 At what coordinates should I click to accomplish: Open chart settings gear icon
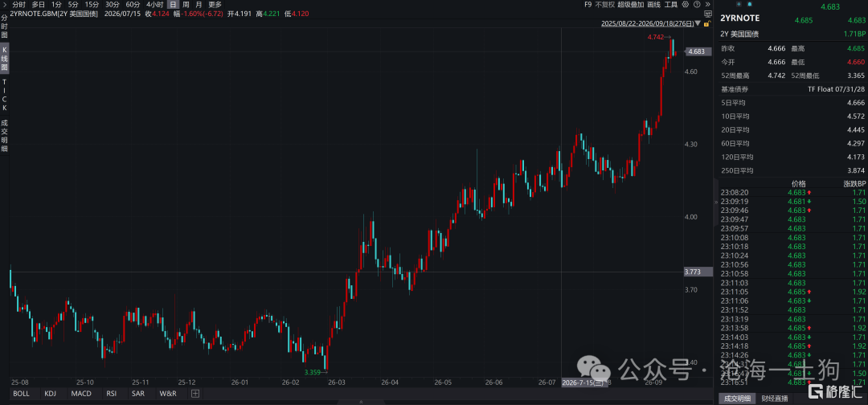[686, 5]
